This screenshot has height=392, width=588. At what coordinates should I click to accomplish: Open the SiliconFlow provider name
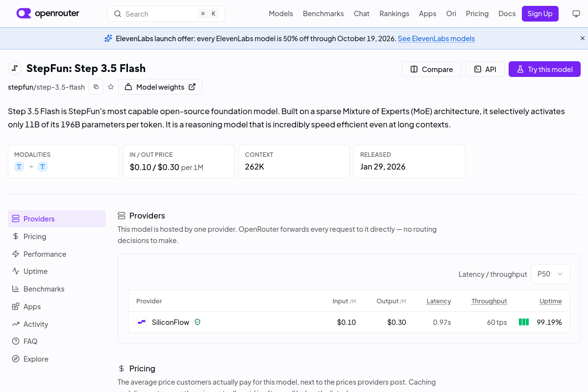pyautogui.click(x=171, y=322)
